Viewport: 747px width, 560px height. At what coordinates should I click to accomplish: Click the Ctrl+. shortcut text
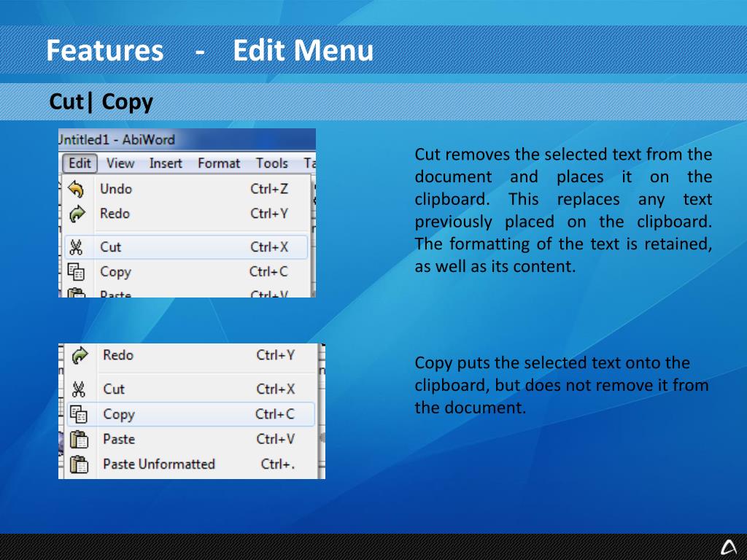pyautogui.click(x=277, y=464)
